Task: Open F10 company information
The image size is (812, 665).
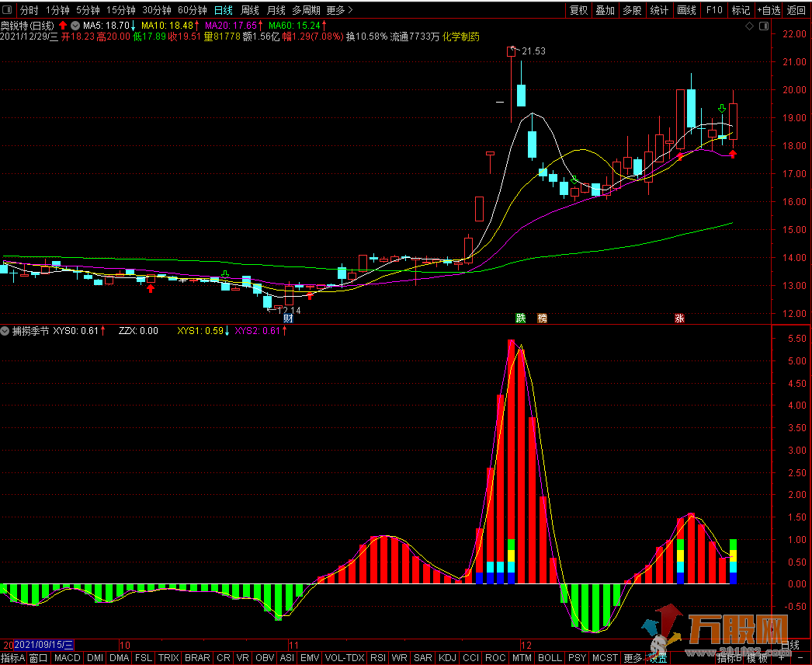Action: pos(714,10)
